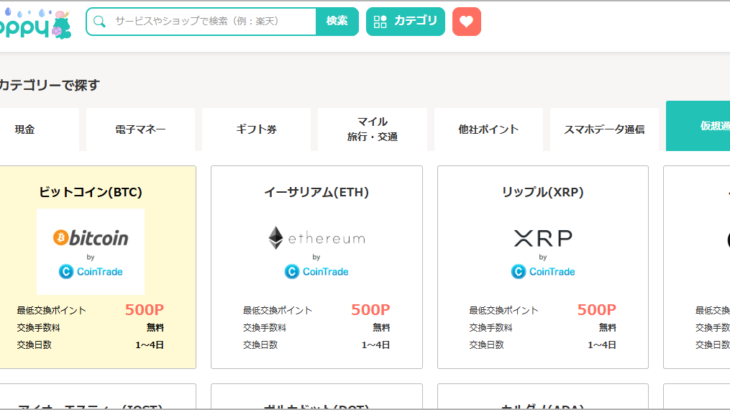Go to the site logo home
The width and height of the screenshot is (730, 410).
coord(35,23)
